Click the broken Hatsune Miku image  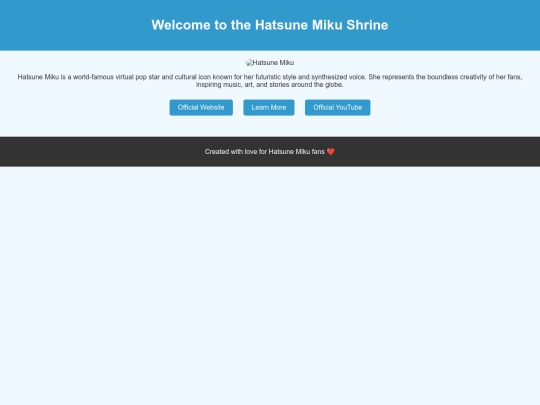(x=270, y=63)
